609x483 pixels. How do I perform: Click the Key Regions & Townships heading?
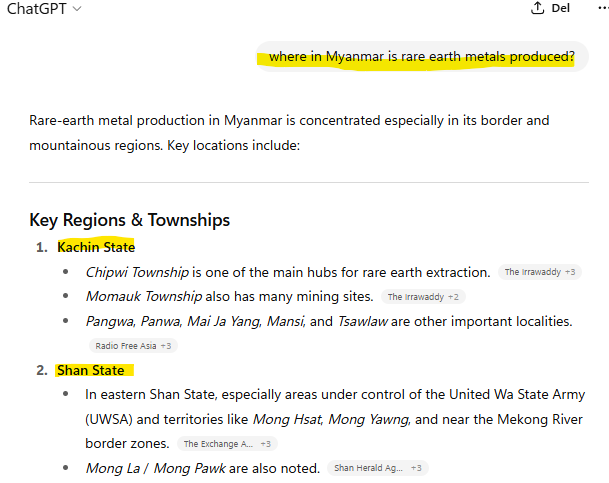pyautogui.click(x=130, y=220)
